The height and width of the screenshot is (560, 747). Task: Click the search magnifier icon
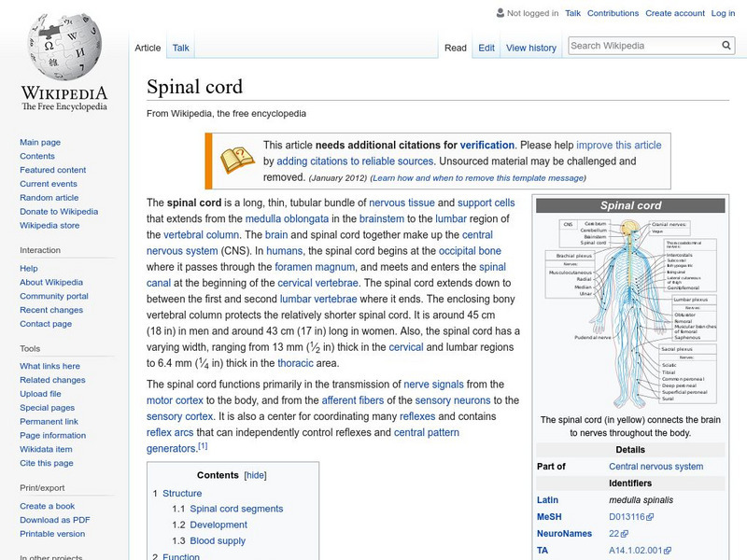pos(726,45)
